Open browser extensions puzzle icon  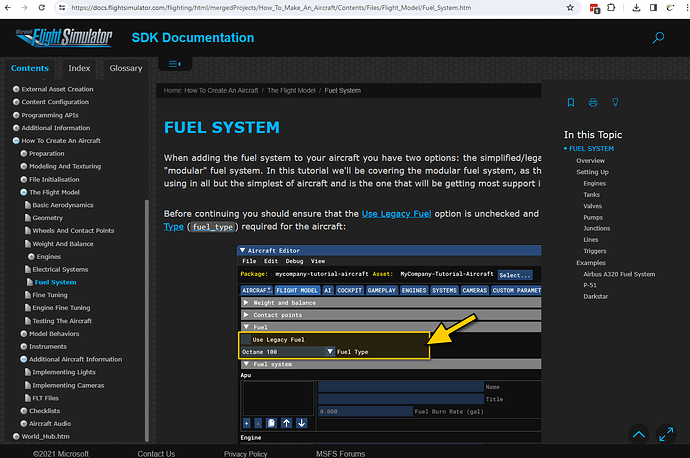click(611, 7)
